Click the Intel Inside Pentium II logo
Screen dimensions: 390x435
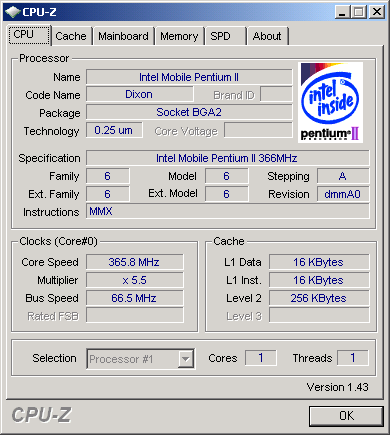point(330,102)
